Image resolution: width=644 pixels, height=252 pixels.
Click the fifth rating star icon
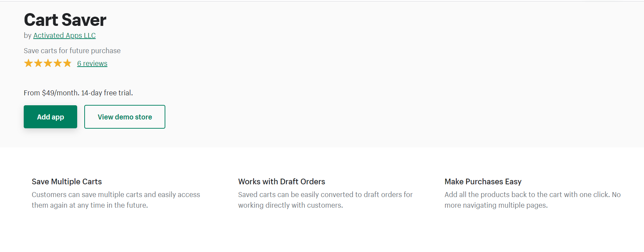pyautogui.click(x=67, y=63)
